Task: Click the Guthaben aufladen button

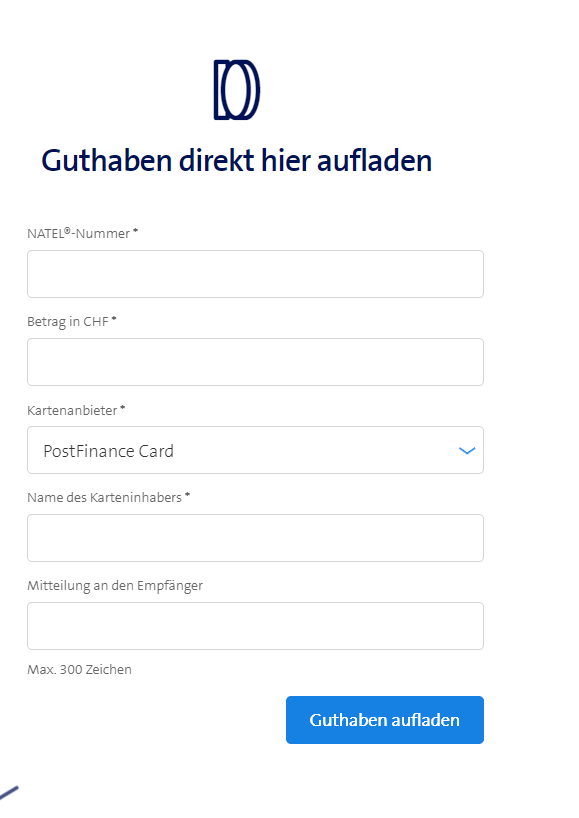Action: [384, 719]
